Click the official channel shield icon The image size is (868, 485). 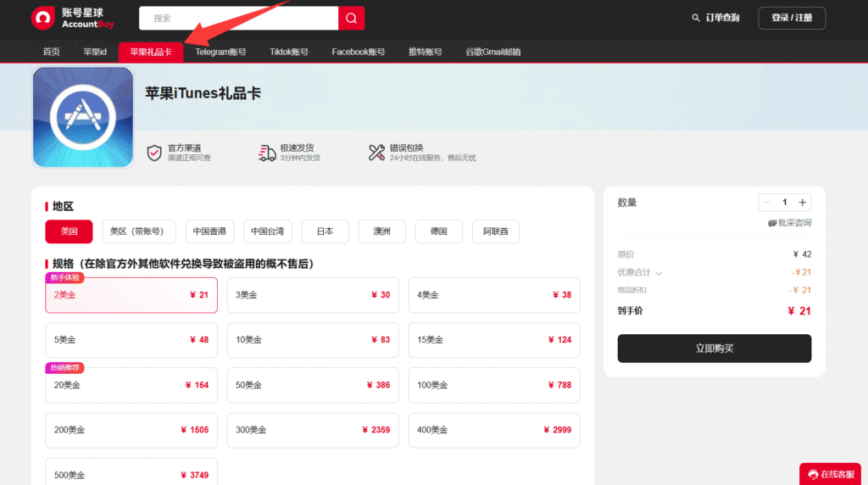click(x=154, y=153)
